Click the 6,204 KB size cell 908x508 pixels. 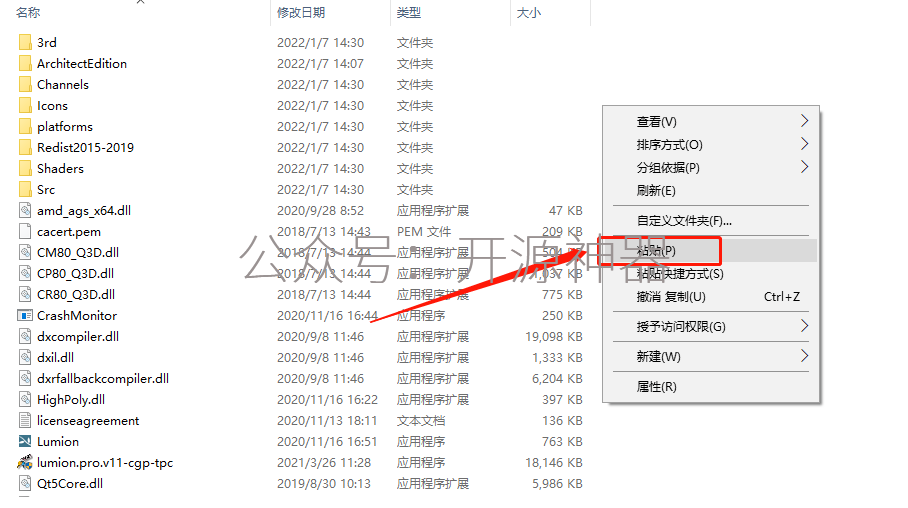[557, 379]
